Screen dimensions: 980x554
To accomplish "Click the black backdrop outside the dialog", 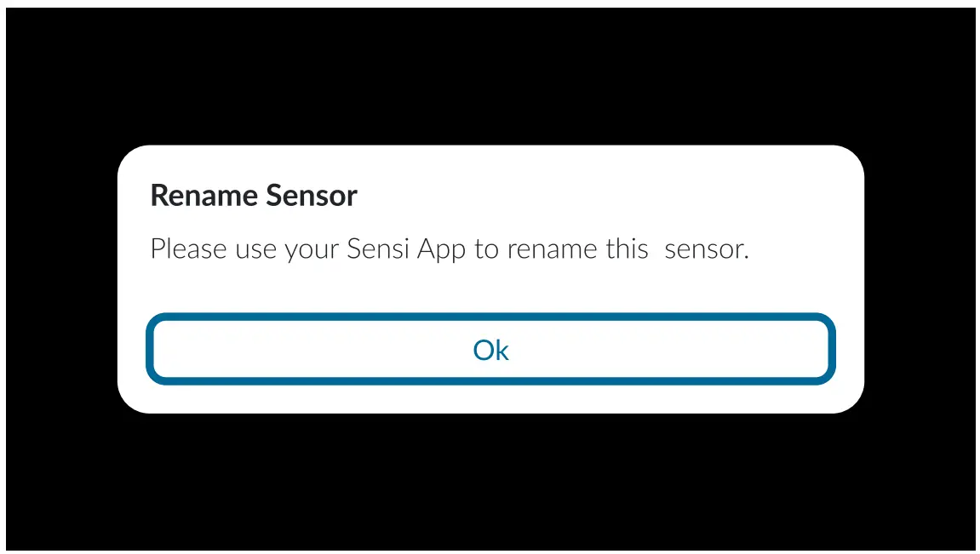I will tap(490, 77).
